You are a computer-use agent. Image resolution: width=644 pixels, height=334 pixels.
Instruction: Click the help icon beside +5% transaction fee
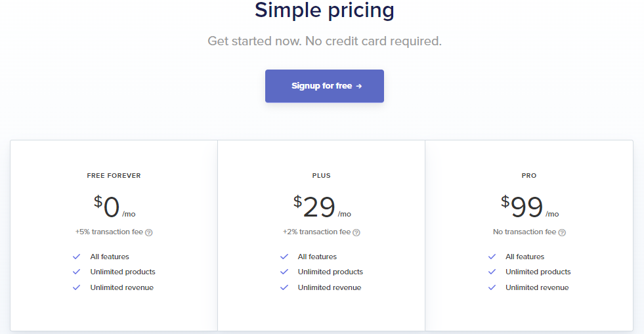pyautogui.click(x=149, y=232)
